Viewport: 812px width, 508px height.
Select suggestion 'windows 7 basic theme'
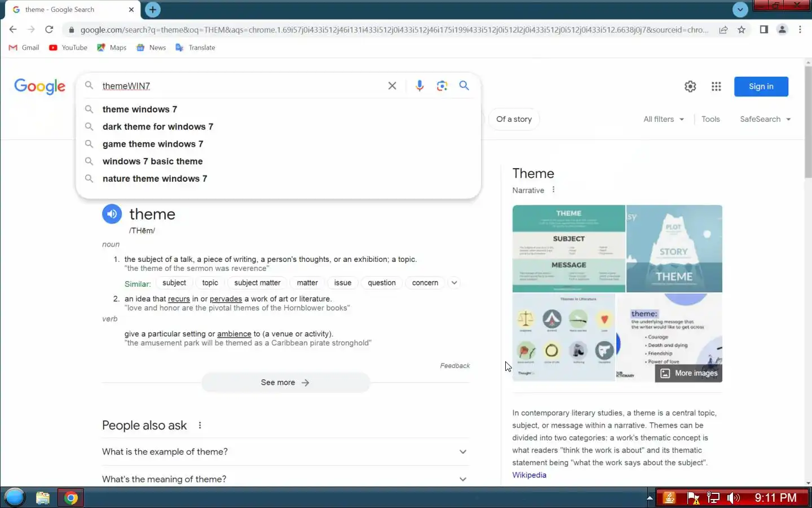click(x=279, y=161)
